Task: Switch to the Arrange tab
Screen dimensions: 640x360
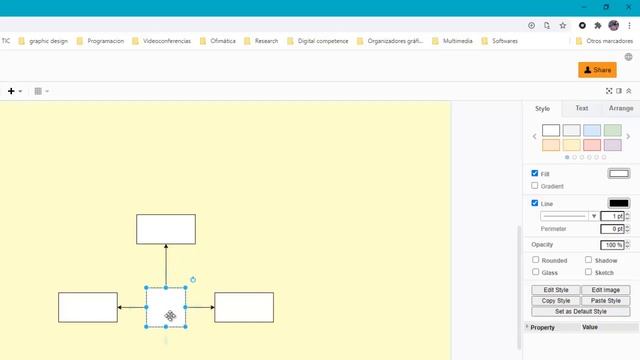Action: coord(621,108)
